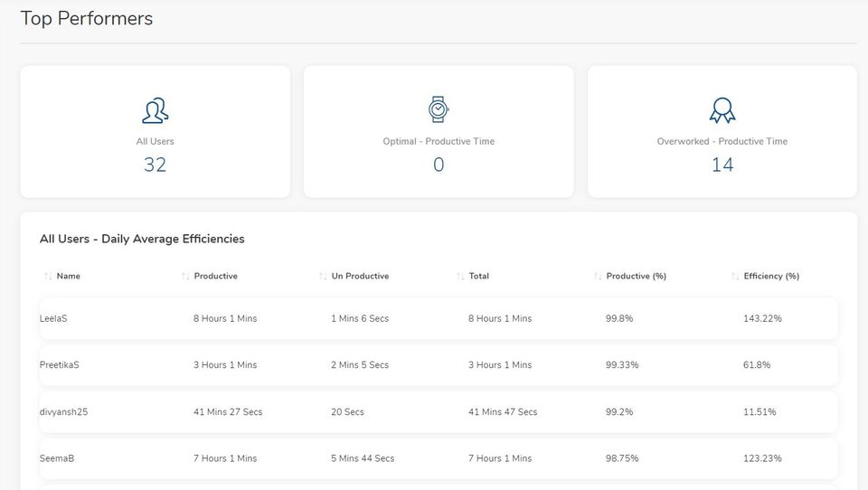Viewport: 868px width, 490px height.
Task: Click the Name column header label
Action: pyautogui.click(x=69, y=276)
